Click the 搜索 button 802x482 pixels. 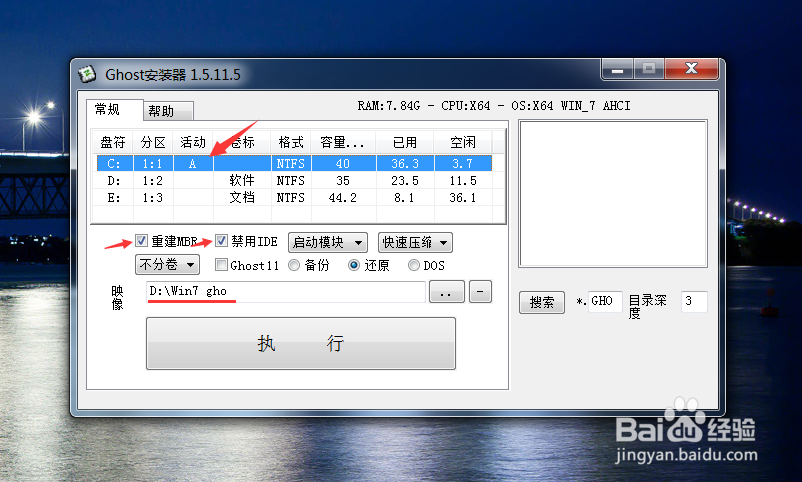(x=542, y=302)
